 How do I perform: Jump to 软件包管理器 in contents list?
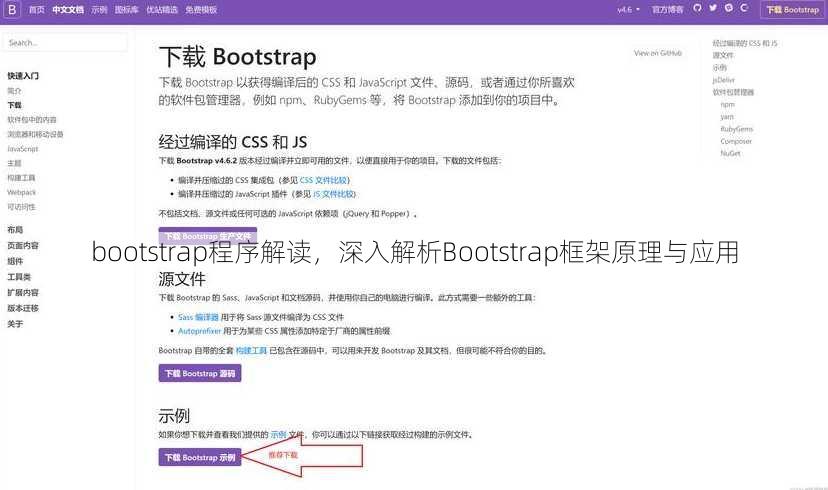(x=733, y=92)
